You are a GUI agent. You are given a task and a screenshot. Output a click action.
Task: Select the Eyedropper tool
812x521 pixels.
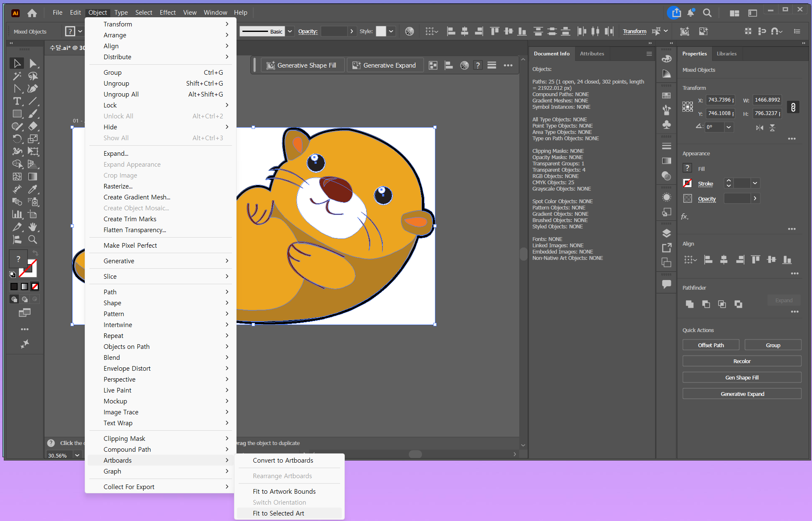[33, 189]
